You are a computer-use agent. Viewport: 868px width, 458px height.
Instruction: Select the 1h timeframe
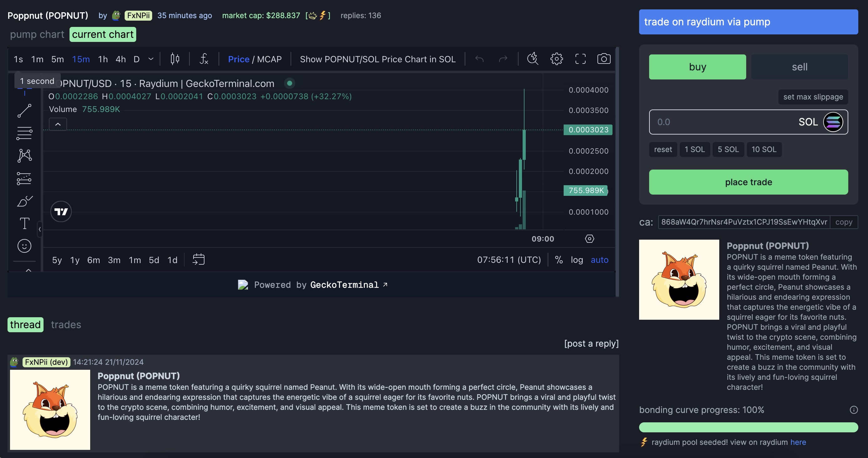[103, 59]
